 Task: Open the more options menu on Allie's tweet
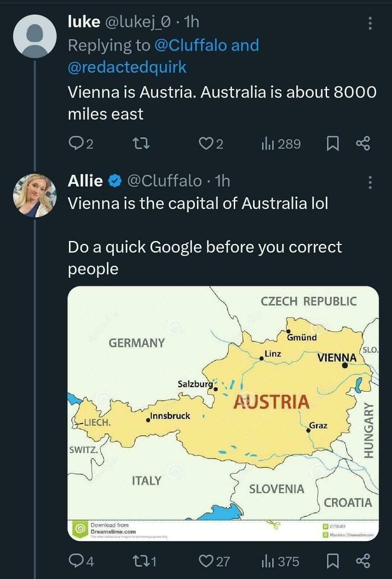(x=370, y=182)
